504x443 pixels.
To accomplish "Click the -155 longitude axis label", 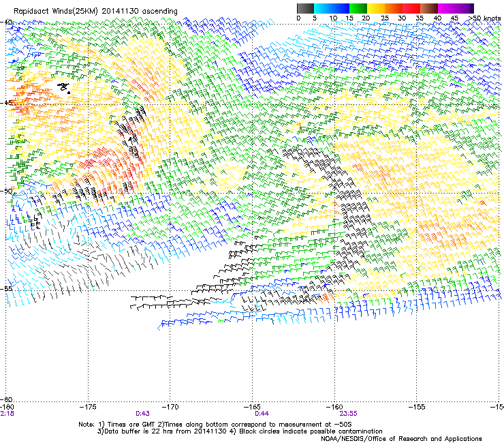I will tap(417, 407).
